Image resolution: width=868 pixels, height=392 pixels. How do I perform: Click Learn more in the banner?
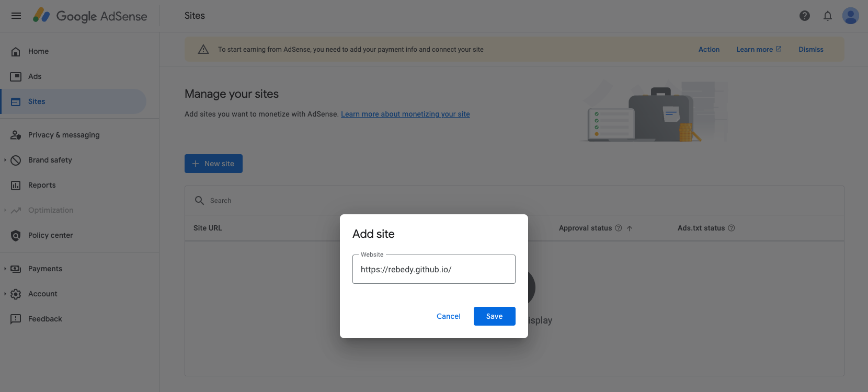[x=759, y=49]
